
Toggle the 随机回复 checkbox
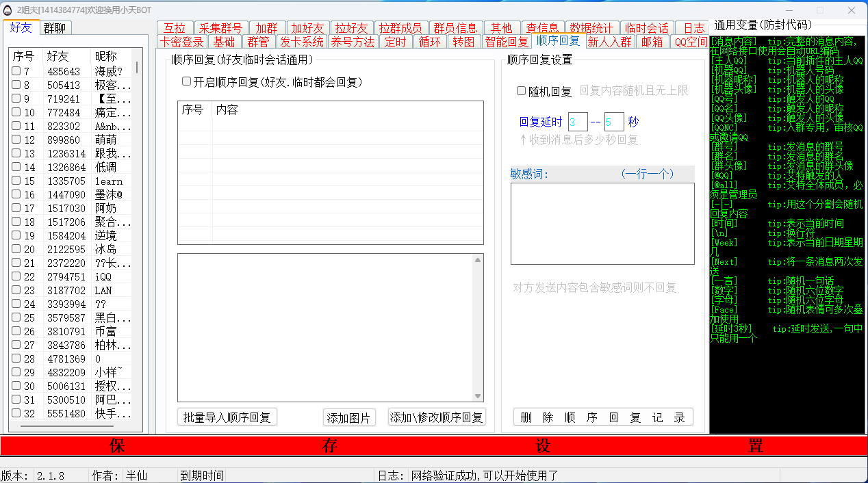(521, 91)
